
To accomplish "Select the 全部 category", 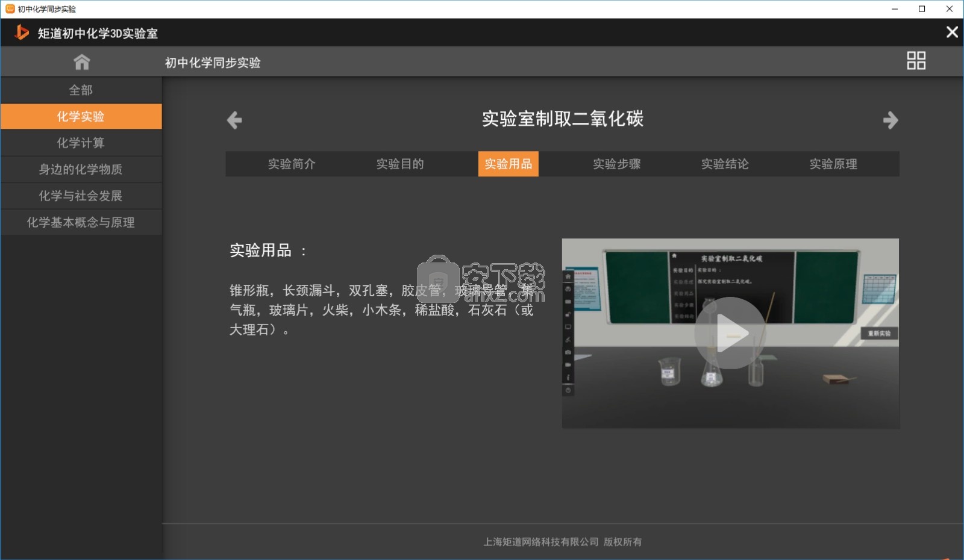I will (x=81, y=90).
